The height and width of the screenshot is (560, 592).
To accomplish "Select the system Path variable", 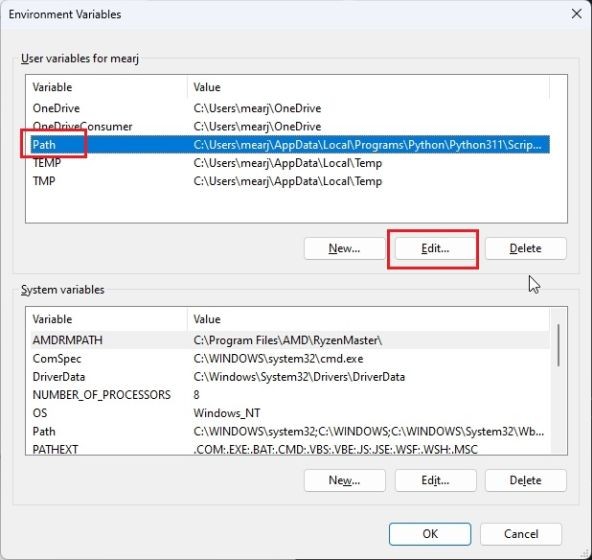I will click(x=290, y=431).
